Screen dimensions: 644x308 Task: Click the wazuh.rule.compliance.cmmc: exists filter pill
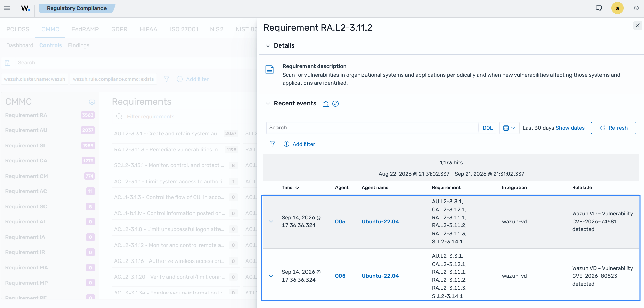pos(113,79)
